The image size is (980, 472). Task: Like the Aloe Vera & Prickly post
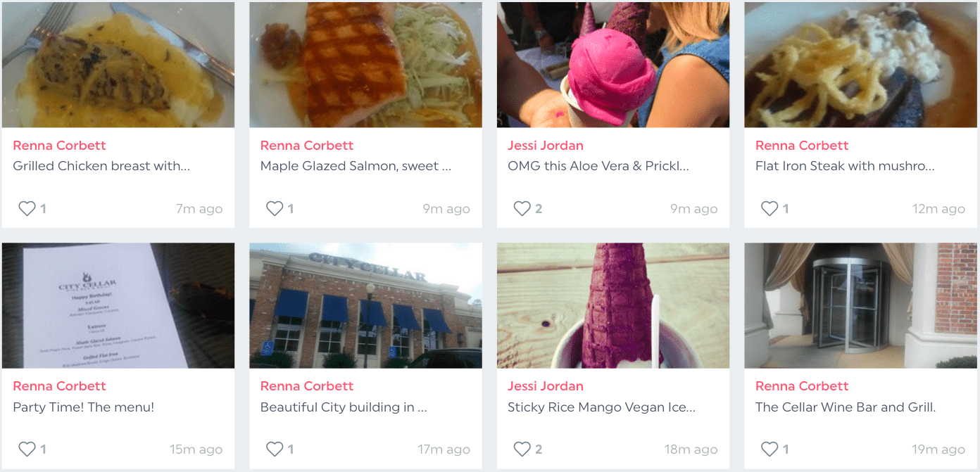(522, 209)
